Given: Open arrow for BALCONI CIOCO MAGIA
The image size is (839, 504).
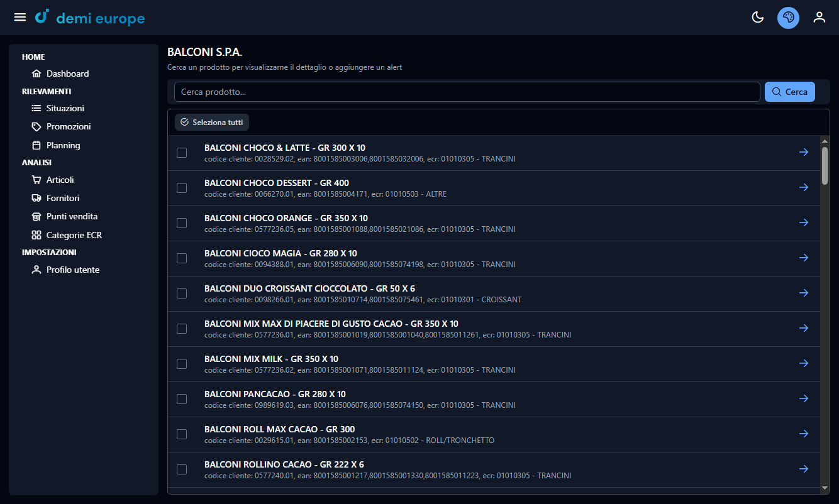Looking at the screenshot, I should tap(803, 258).
